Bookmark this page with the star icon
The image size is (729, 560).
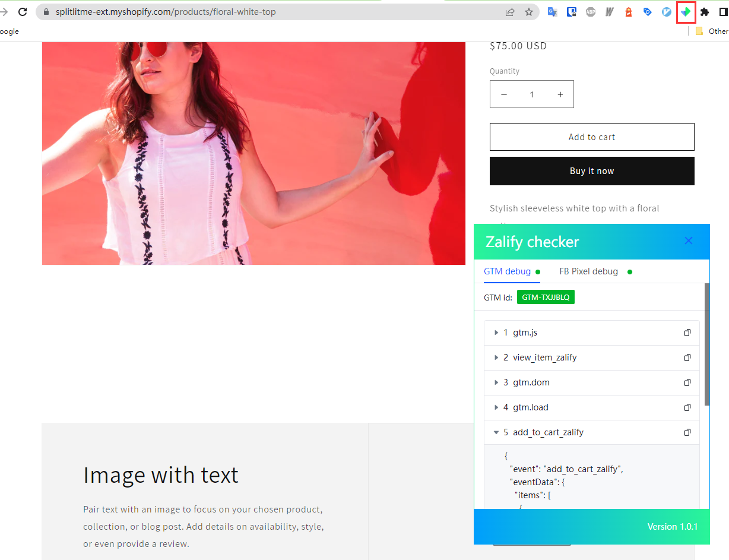click(528, 12)
